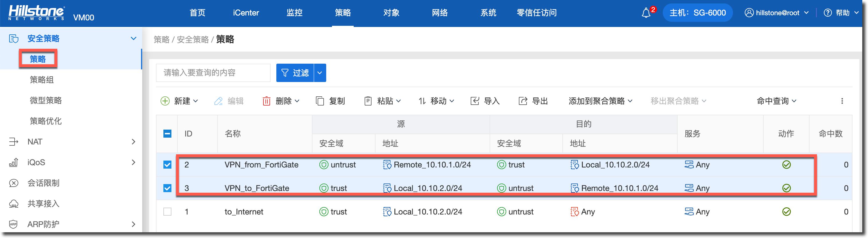
Task: Expand the 新建 dropdown
Action: 196,101
